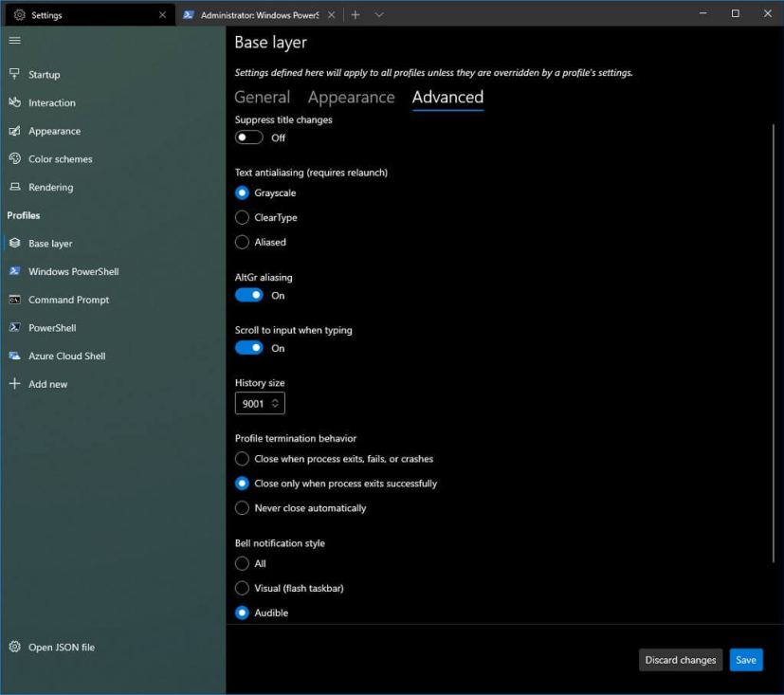Click the Settings tab gear icon
This screenshot has width=784, height=695.
point(20,15)
